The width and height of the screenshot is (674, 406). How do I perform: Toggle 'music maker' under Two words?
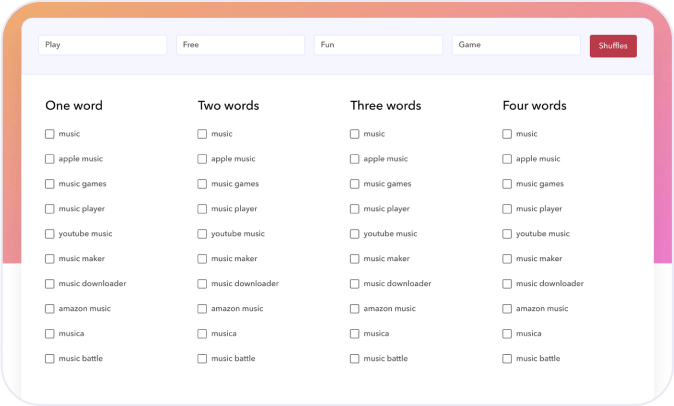[202, 259]
